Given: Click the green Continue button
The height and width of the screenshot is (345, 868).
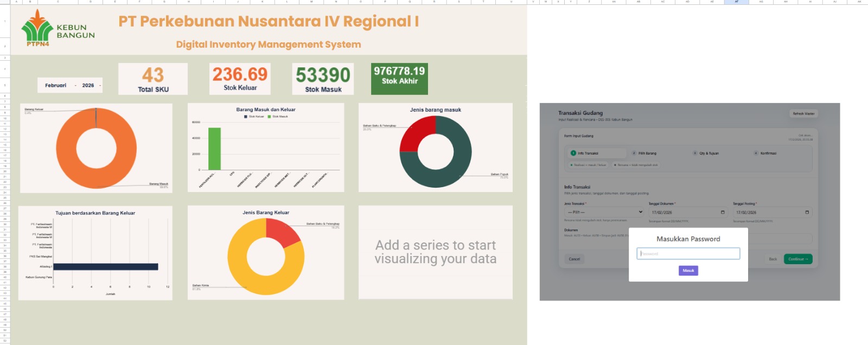Looking at the screenshot, I should tap(798, 259).
